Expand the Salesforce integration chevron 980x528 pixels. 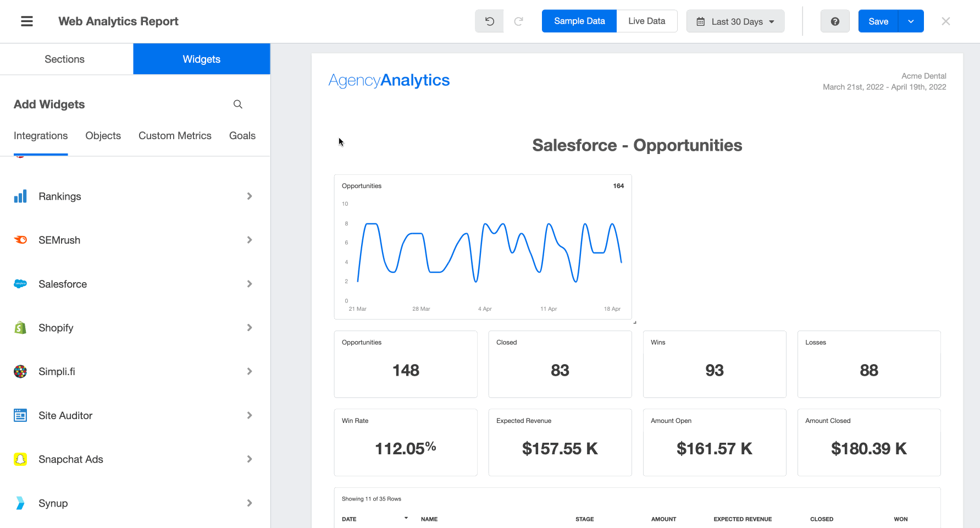pyautogui.click(x=250, y=284)
